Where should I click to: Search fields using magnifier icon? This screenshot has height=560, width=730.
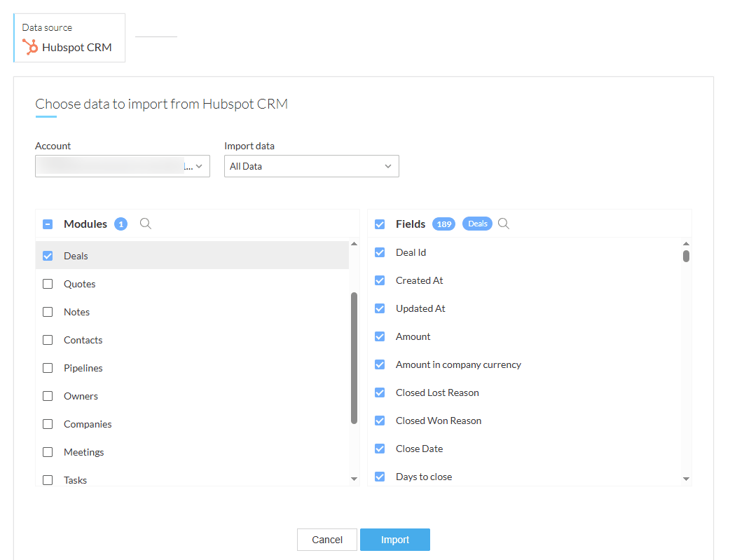pyautogui.click(x=503, y=224)
